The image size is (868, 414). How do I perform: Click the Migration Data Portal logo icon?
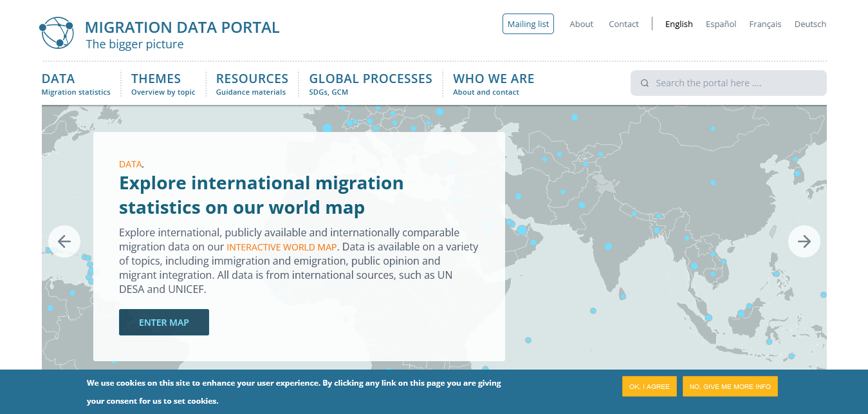click(x=57, y=33)
